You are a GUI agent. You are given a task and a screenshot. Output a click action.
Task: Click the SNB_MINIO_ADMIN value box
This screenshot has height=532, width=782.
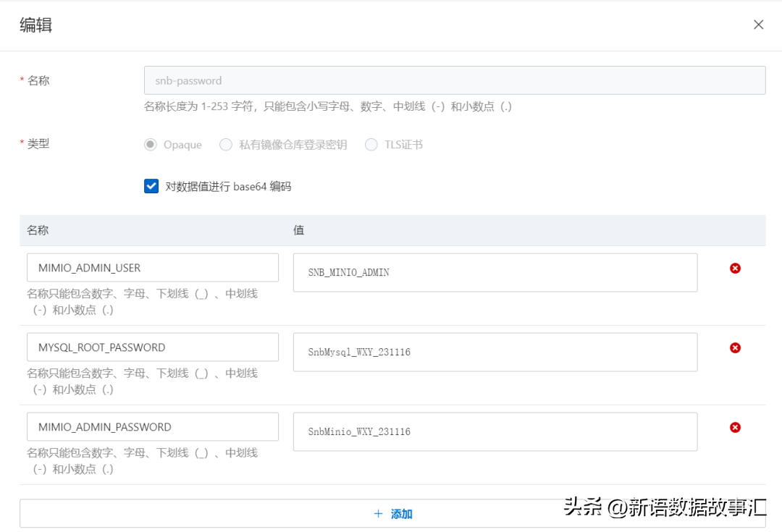pyautogui.click(x=495, y=273)
